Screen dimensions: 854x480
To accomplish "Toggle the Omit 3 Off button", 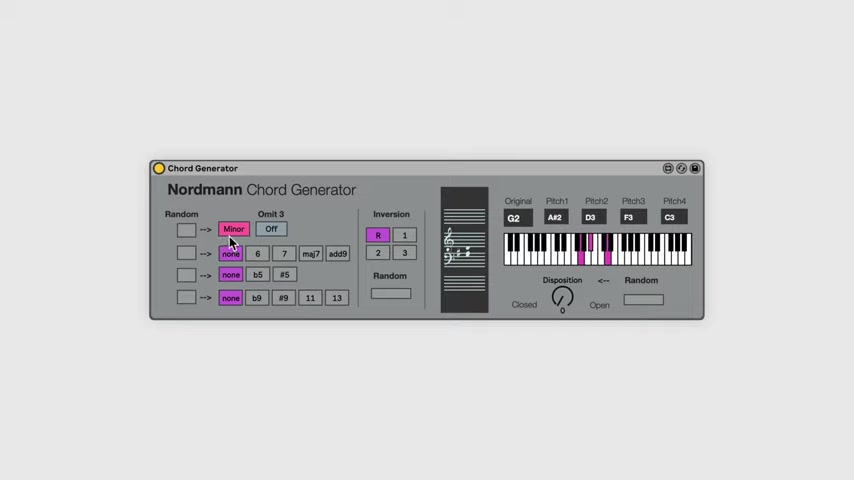I will click(271, 229).
